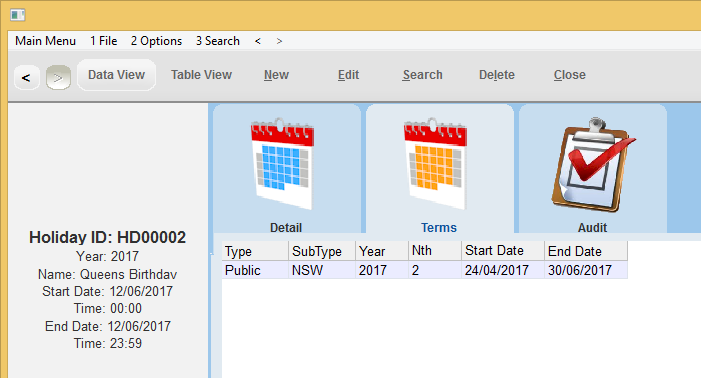
Task: Click the application window icon in title bar
Action: pos(18,15)
